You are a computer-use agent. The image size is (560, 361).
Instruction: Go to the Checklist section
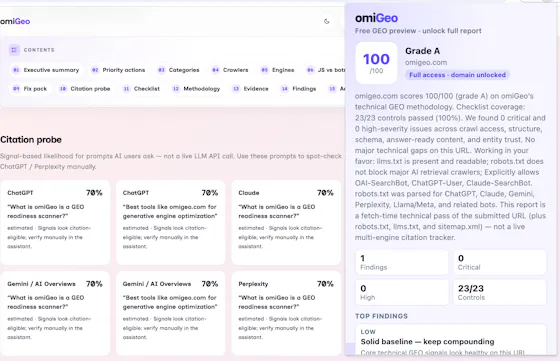141,89
